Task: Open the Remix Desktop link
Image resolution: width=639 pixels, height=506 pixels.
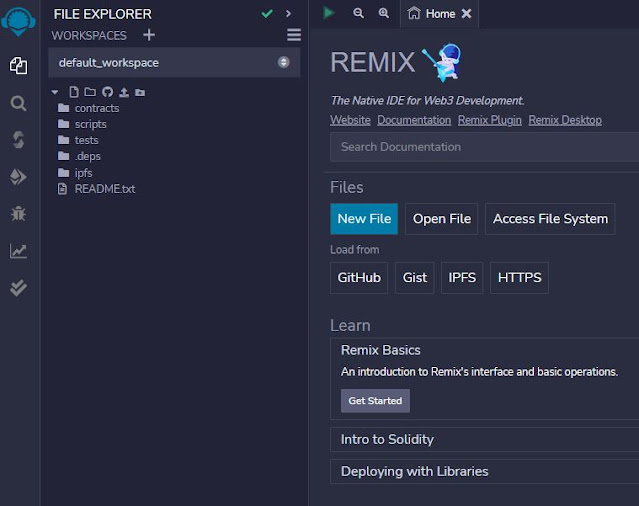Action: point(565,120)
